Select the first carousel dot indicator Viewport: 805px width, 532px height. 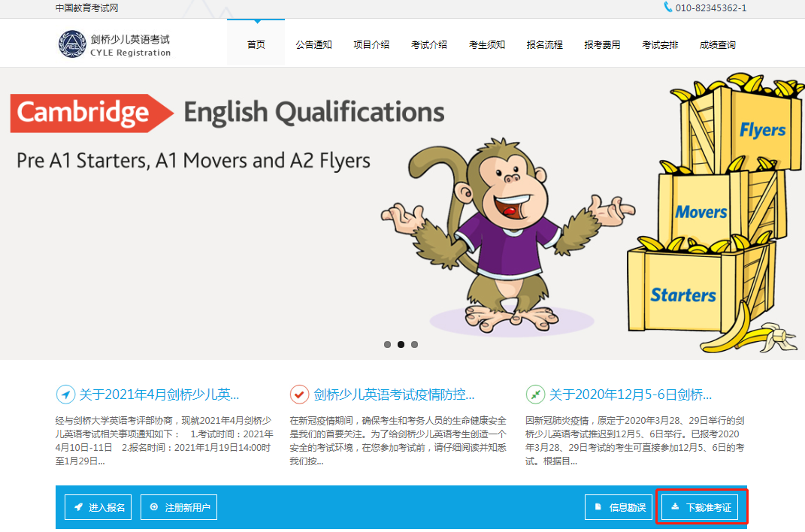click(387, 344)
